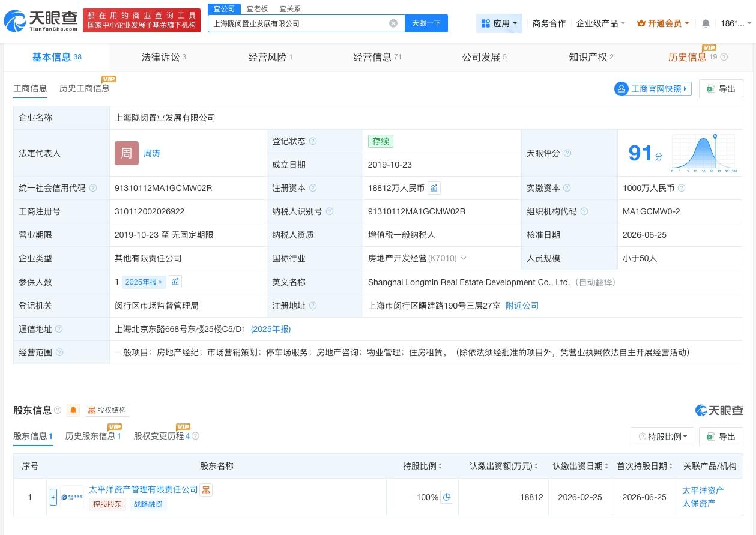Expand the 企业级产品 dropdown
The image size is (756, 535).
[x=600, y=23]
